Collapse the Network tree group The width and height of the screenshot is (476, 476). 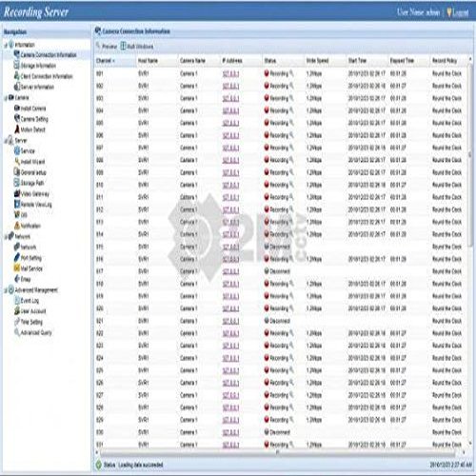click(x=6, y=237)
